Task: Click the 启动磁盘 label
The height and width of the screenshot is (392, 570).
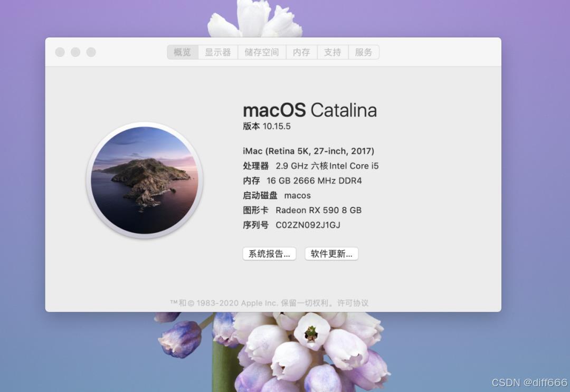Action: [x=260, y=195]
